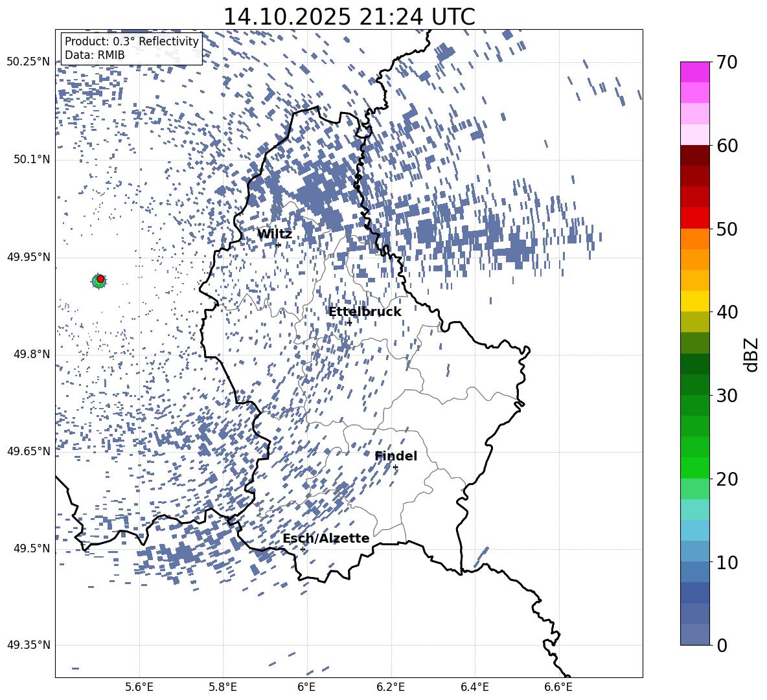Image resolution: width=767 pixels, height=700 pixels.
Task: Click the 6.4°E longitude label
Action: (474, 687)
